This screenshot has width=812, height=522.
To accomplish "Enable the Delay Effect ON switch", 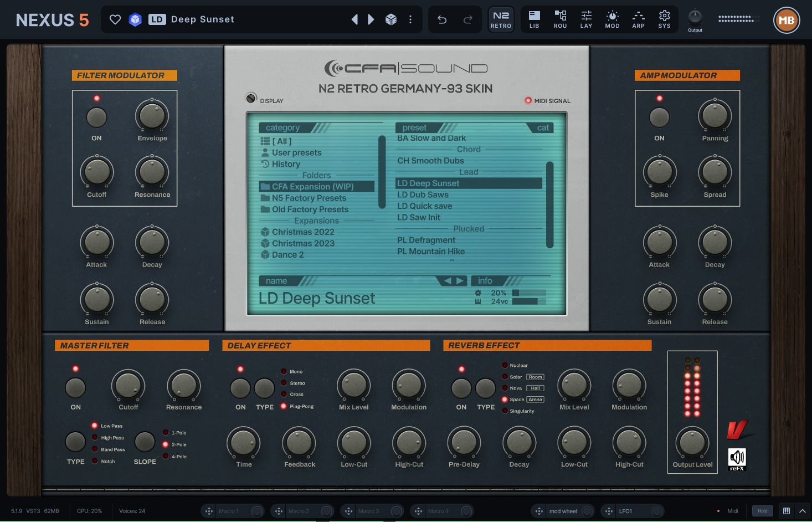I will (240, 388).
